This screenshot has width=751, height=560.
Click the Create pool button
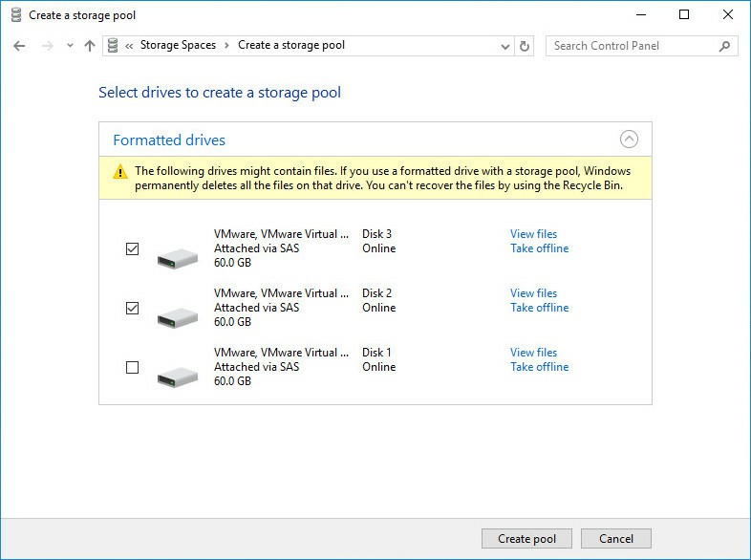tap(526, 539)
